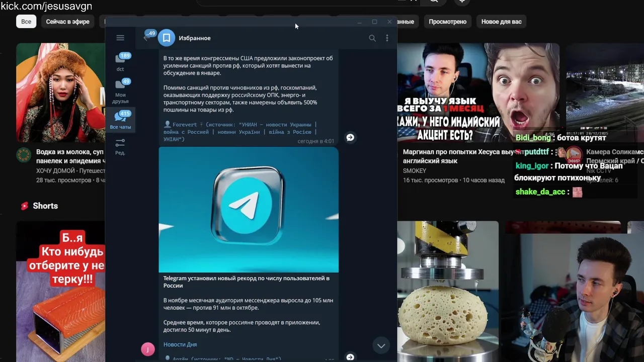Click the сегодня в 4:01 timestamp
This screenshot has width=644, height=362.
click(315, 141)
